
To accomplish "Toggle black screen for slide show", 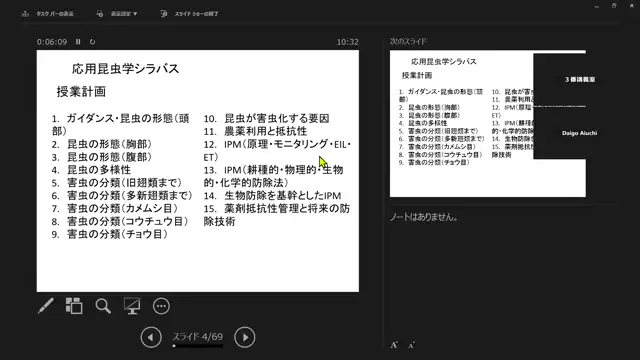I will coord(132,306).
